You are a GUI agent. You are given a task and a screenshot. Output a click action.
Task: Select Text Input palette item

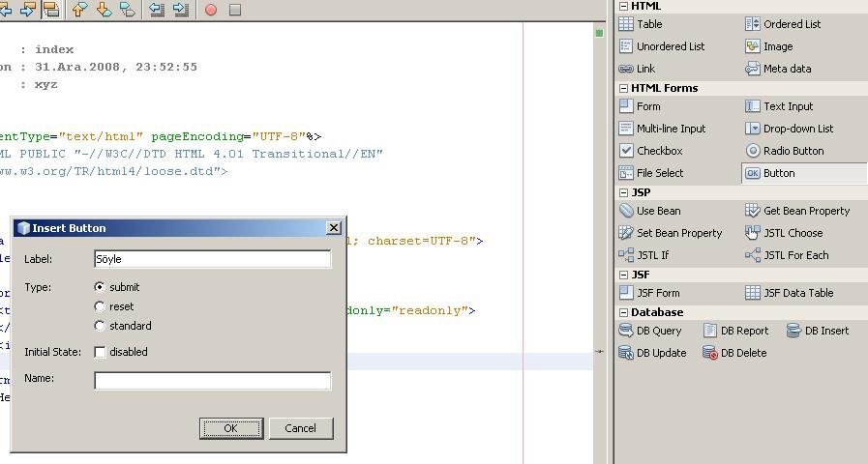(779, 106)
